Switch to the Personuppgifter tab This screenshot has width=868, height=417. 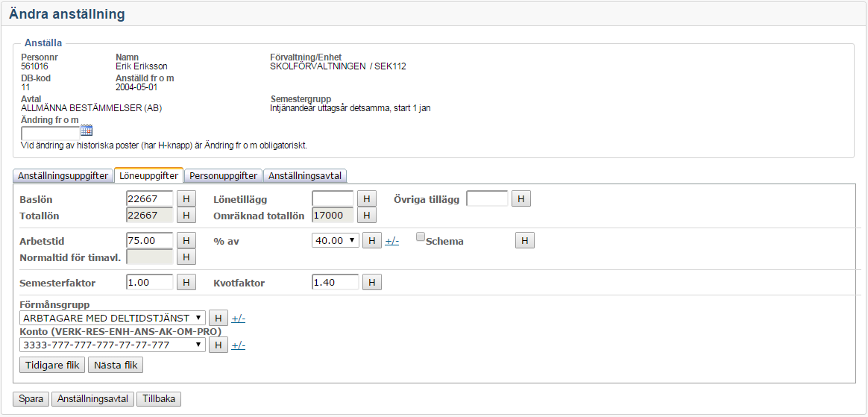point(223,176)
